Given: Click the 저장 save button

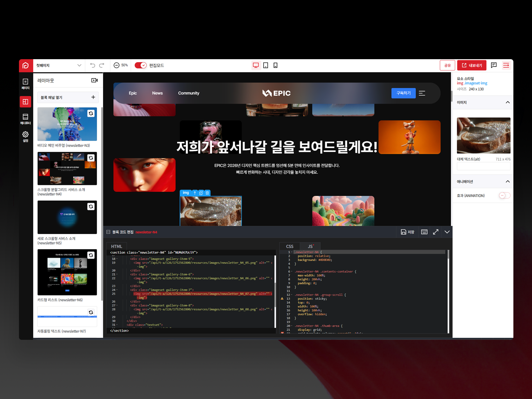Looking at the screenshot, I should pyautogui.click(x=407, y=232).
